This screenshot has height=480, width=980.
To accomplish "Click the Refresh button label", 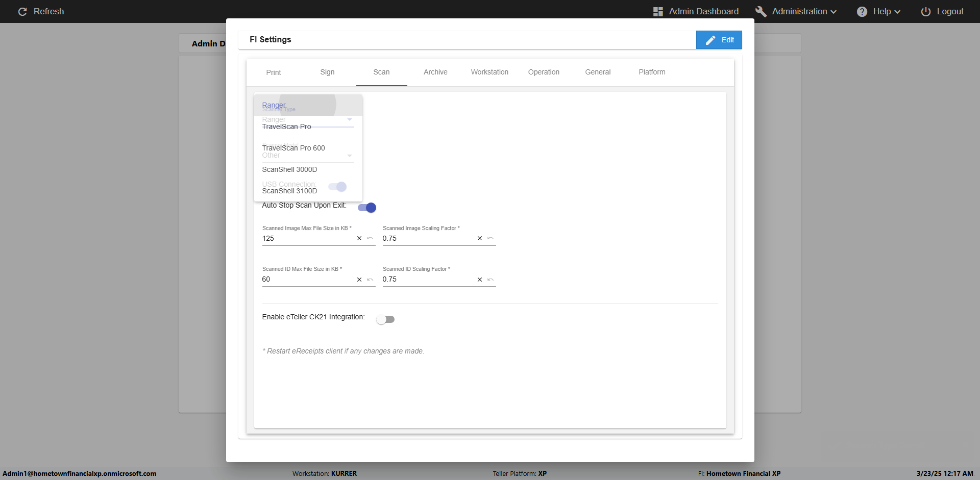I will (49, 11).
